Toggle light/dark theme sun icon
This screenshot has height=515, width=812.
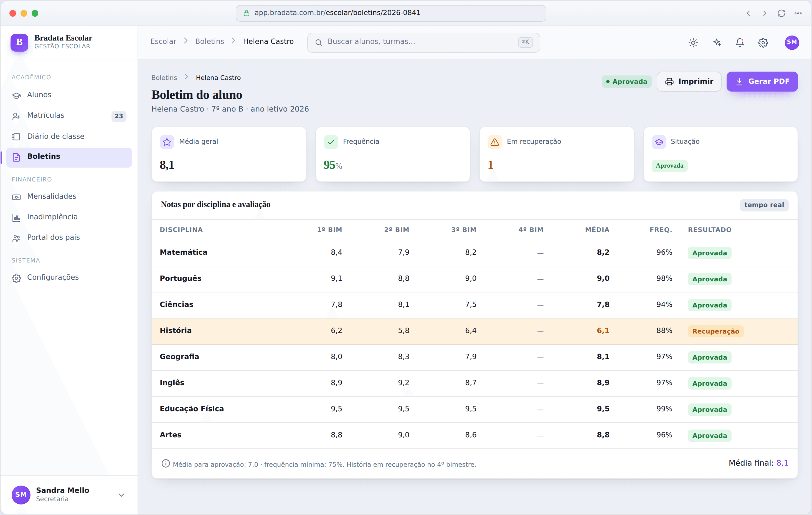point(693,42)
